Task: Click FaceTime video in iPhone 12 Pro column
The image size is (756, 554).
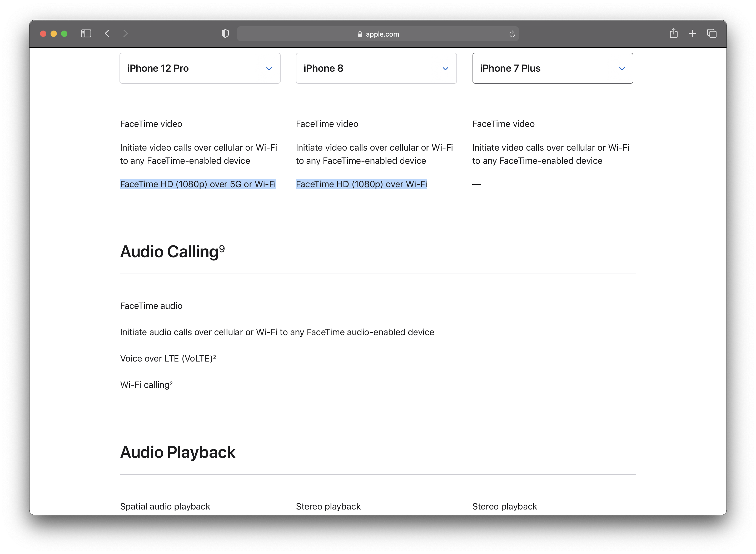Action: pyautogui.click(x=151, y=124)
